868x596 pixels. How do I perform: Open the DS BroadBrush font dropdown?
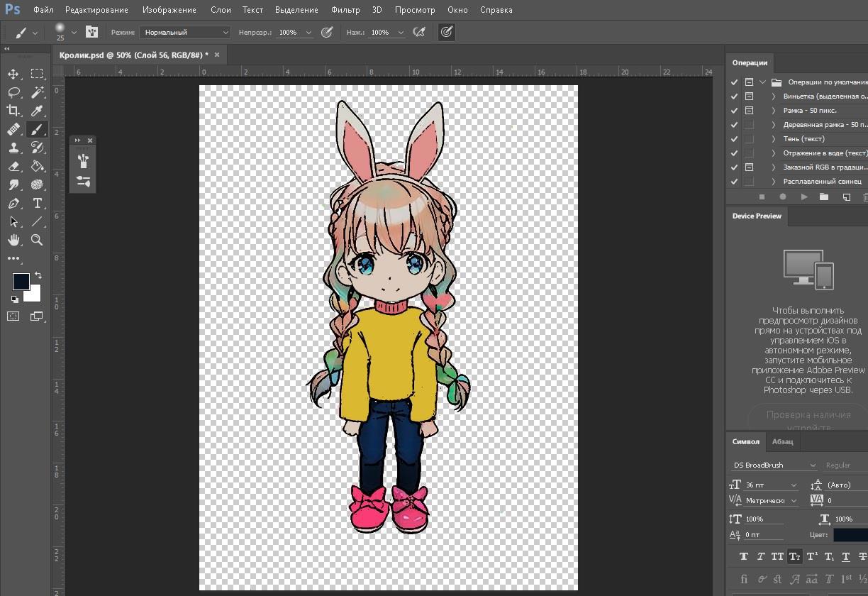813,465
